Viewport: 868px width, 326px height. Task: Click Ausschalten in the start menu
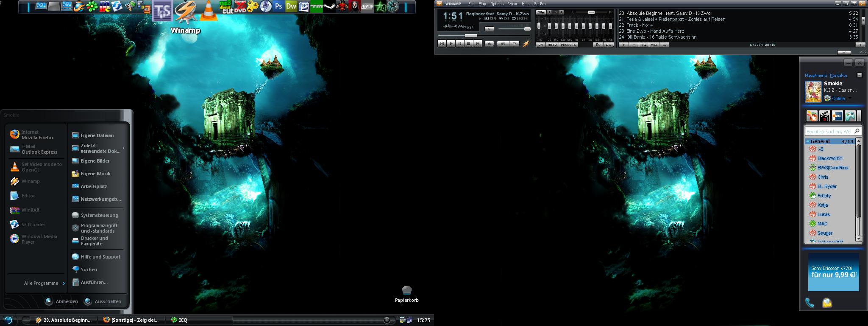point(103,301)
